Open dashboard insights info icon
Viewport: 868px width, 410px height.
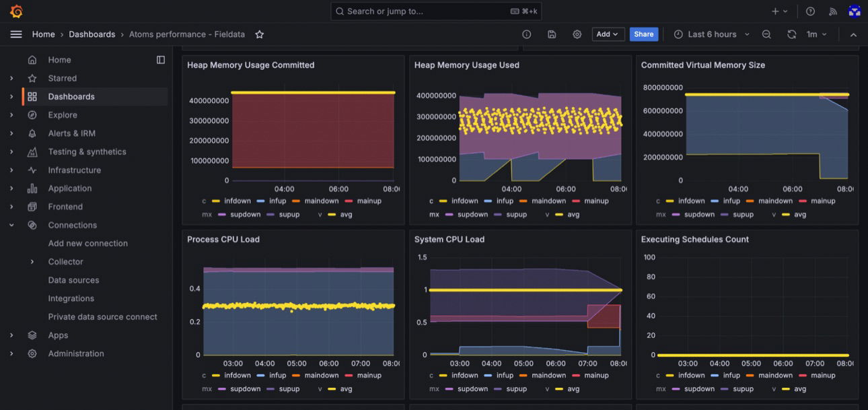coord(527,34)
